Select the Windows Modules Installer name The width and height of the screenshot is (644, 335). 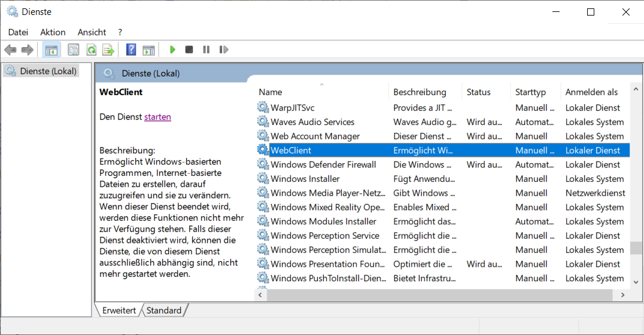pyautogui.click(x=324, y=221)
